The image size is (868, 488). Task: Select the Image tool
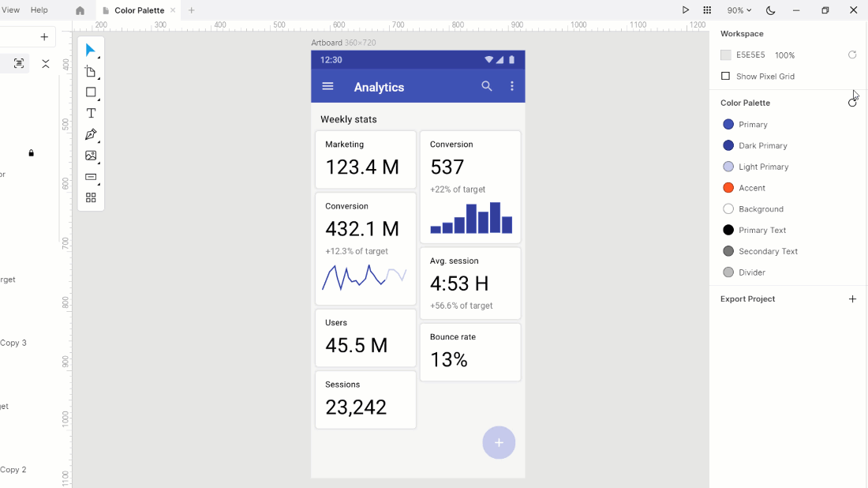click(x=91, y=156)
